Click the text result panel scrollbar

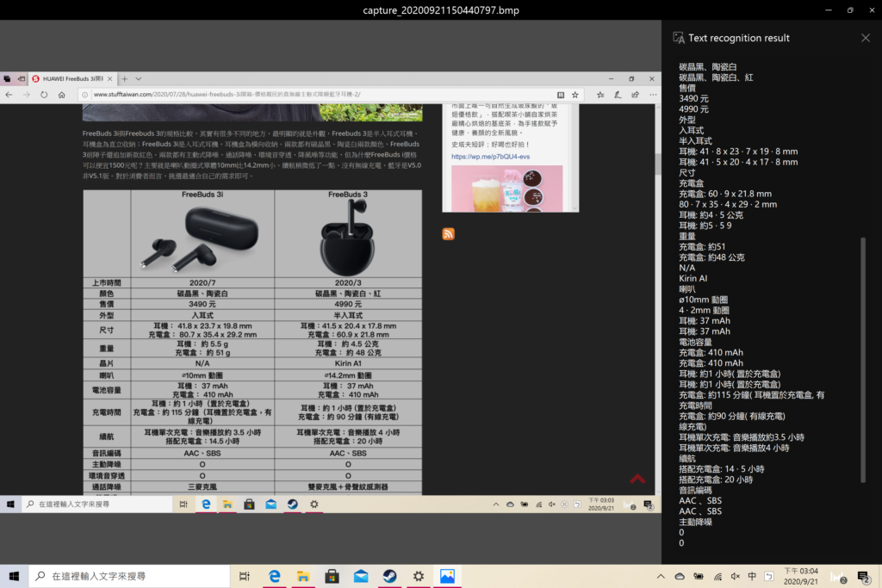[863, 360]
